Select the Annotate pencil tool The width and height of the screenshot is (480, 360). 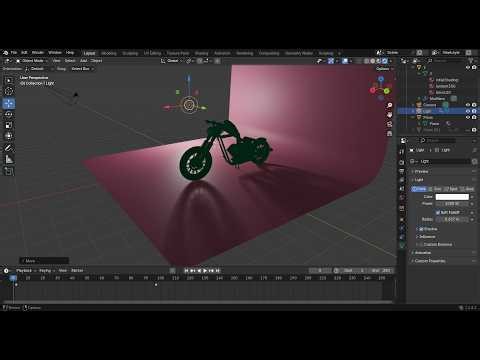9,148
